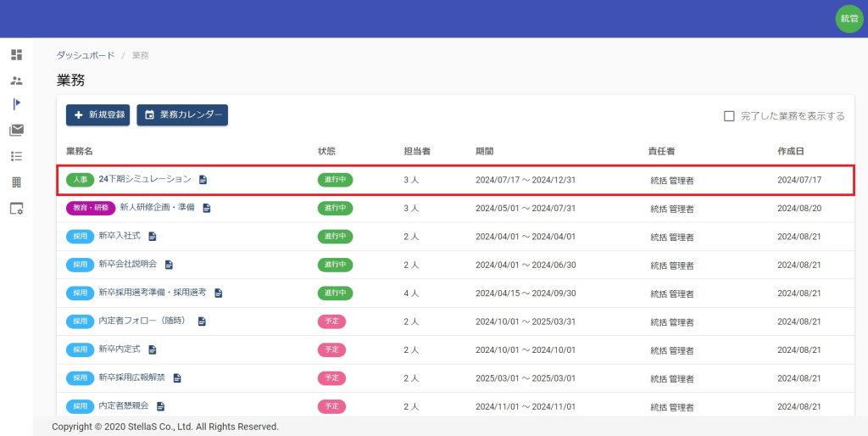Image resolution: width=868 pixels, height=436 pixels.
Task: Sort by 業務名 column header
Action: (x=80, y=151)
